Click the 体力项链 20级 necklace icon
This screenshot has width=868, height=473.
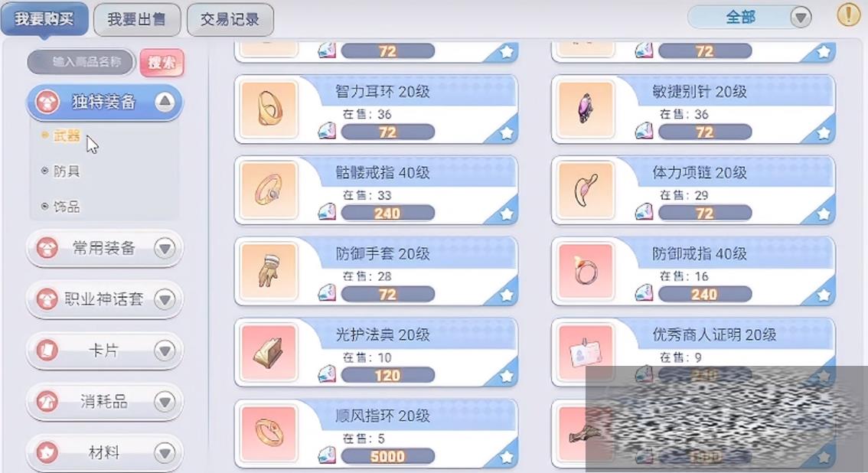pyautogui.click(x=586, y=190)
